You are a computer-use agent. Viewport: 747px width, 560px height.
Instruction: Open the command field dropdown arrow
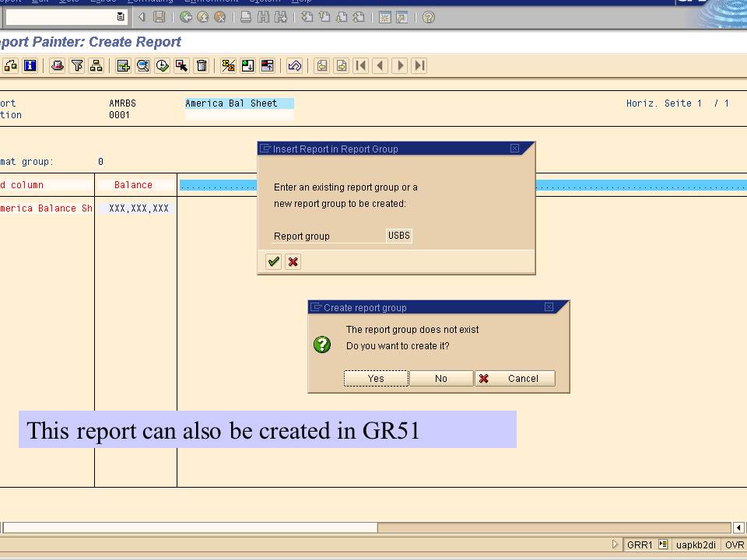(x=120, y=15)
